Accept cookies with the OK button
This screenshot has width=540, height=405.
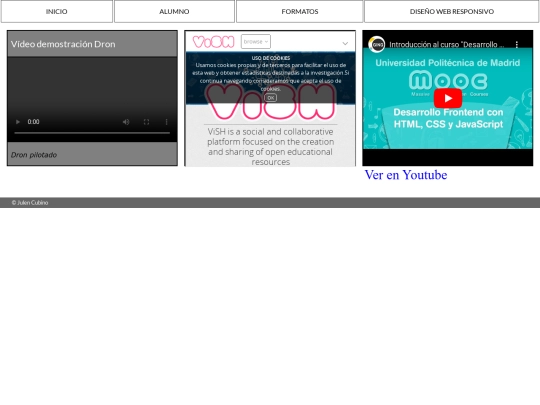click(x=271, y=98)
